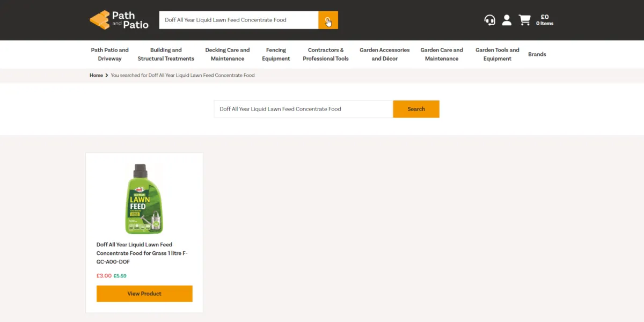Open the user account icon

click(507, 20)
